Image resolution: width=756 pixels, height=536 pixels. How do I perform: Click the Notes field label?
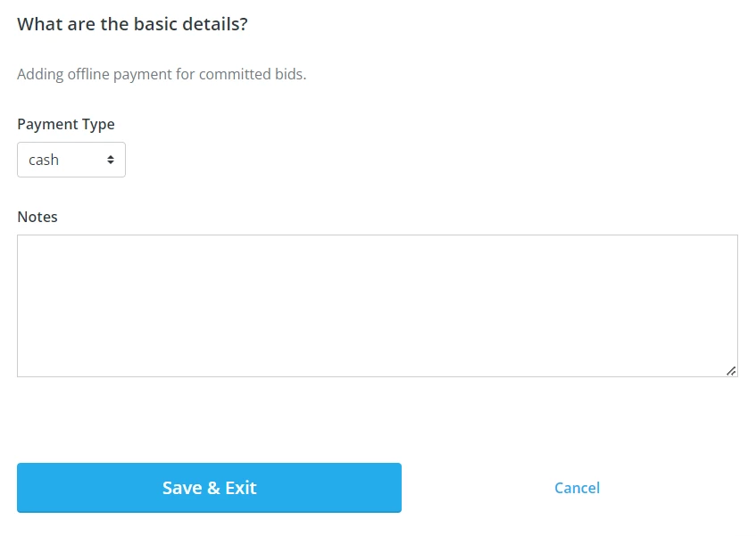37,217
